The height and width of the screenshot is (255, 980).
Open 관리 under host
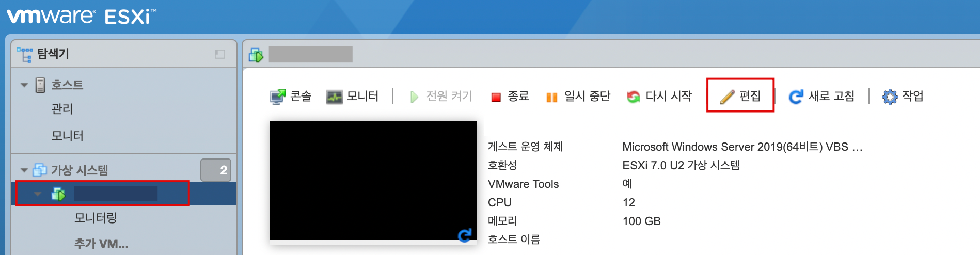62,109
